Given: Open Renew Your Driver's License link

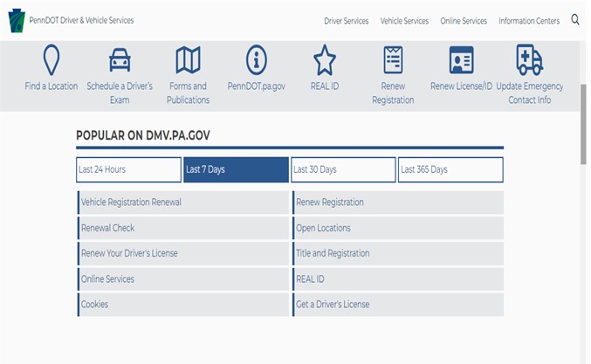Looking at the screenshot, I should coord(183,253).
